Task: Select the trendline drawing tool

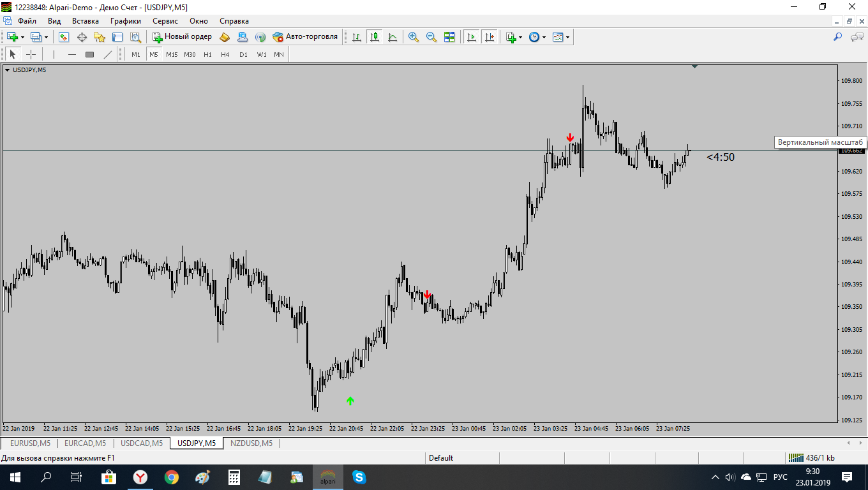Action: pos(108,54)
